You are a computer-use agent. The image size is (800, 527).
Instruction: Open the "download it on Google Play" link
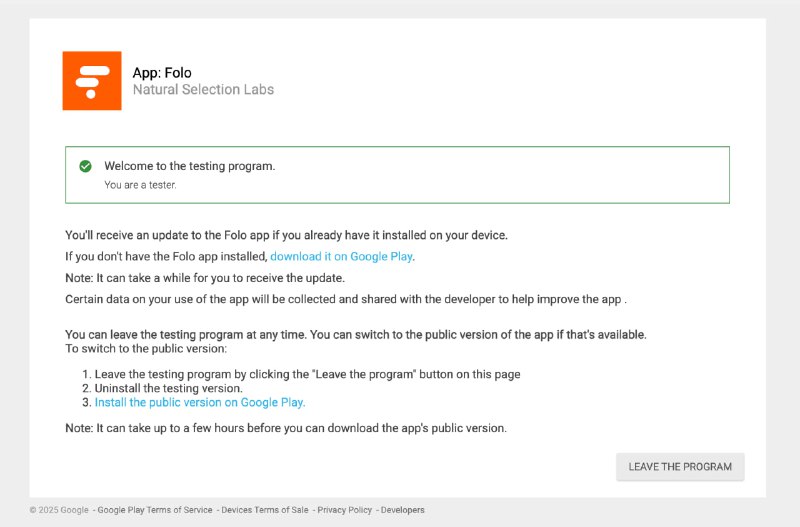click(341, 256)
